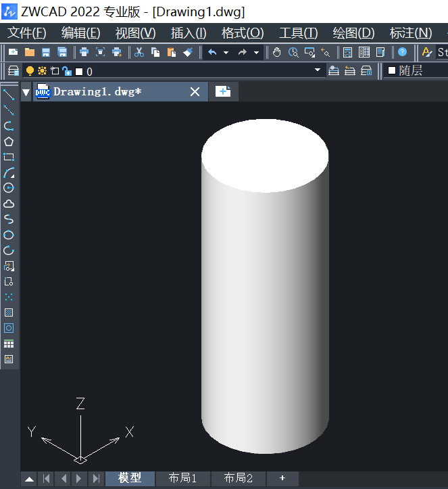448x489 pixels.
Task: Close the Drawing1.dwg tab
Action: pos(195,92)
